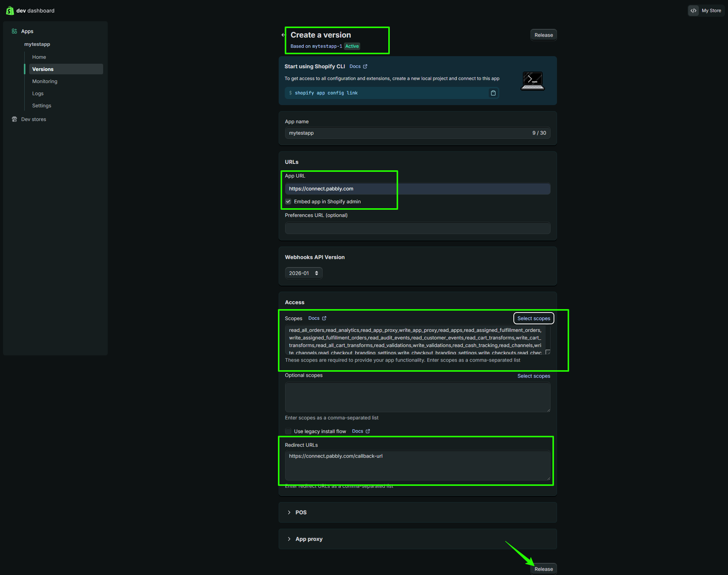
Task: Click the terminal laptop illustration
Action: pyautogui.click(x=533, y=81)
